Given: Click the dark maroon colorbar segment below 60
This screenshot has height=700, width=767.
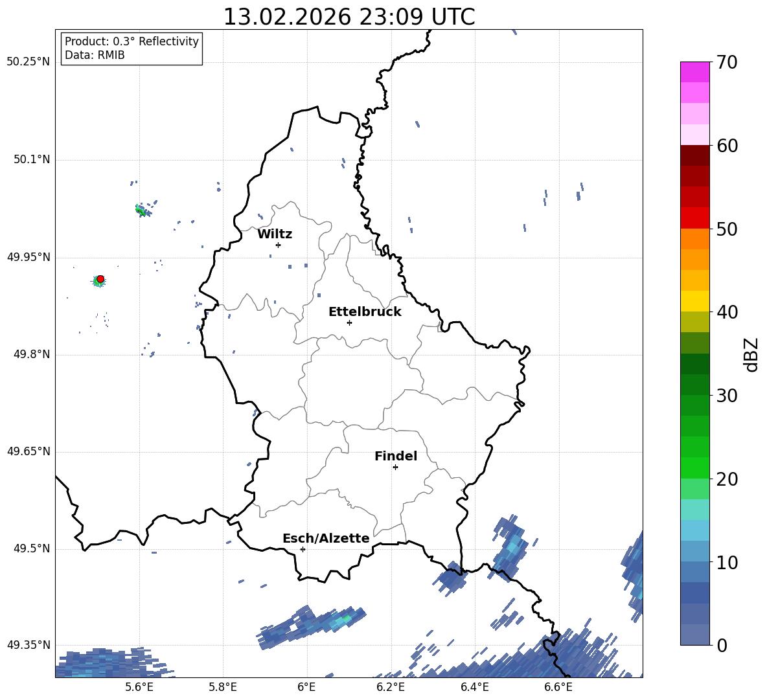Looking at the screenshot, I should pyautogui.click(x=694, y=155).
